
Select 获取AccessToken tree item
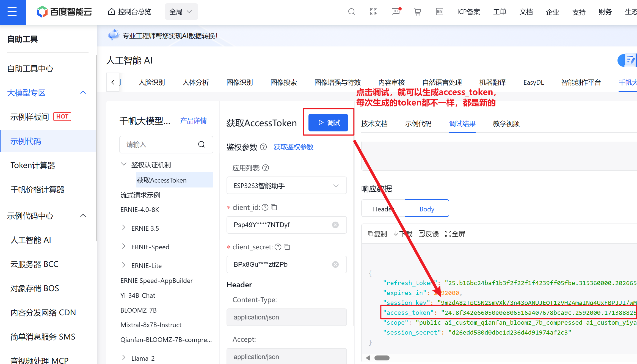174,180
